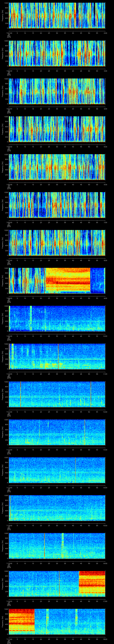This screenshot has height=644, width=114.
Task: Click the 7:13:00 start time label
Action: point(9,487)
